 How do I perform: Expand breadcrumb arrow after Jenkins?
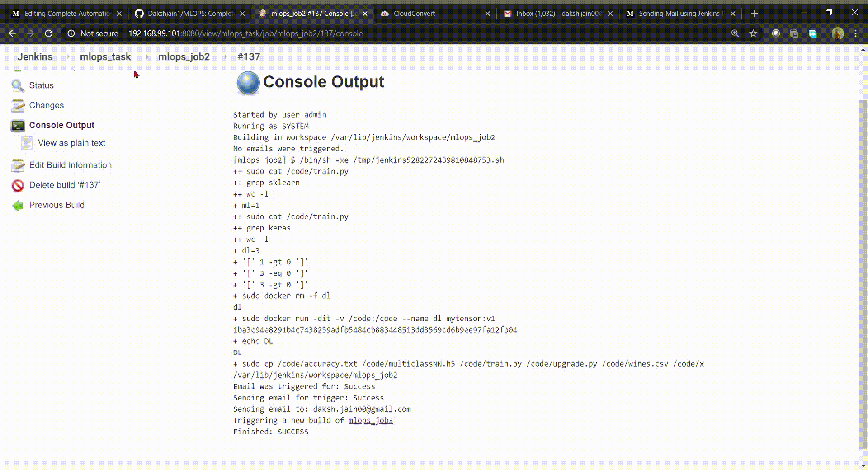tap(68, 57)
